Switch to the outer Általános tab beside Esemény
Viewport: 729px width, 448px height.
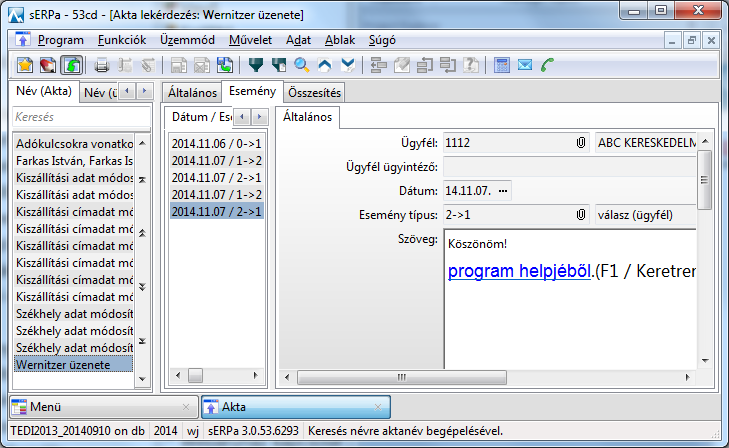click(192, 93)
